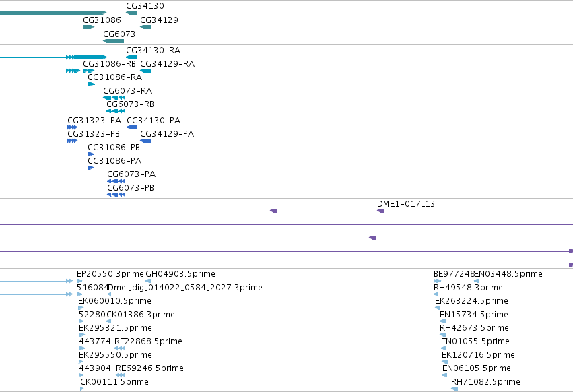Select the CG6073-PB protein arrows
This screenshot has height=392, width=573.
coord(116,195)
